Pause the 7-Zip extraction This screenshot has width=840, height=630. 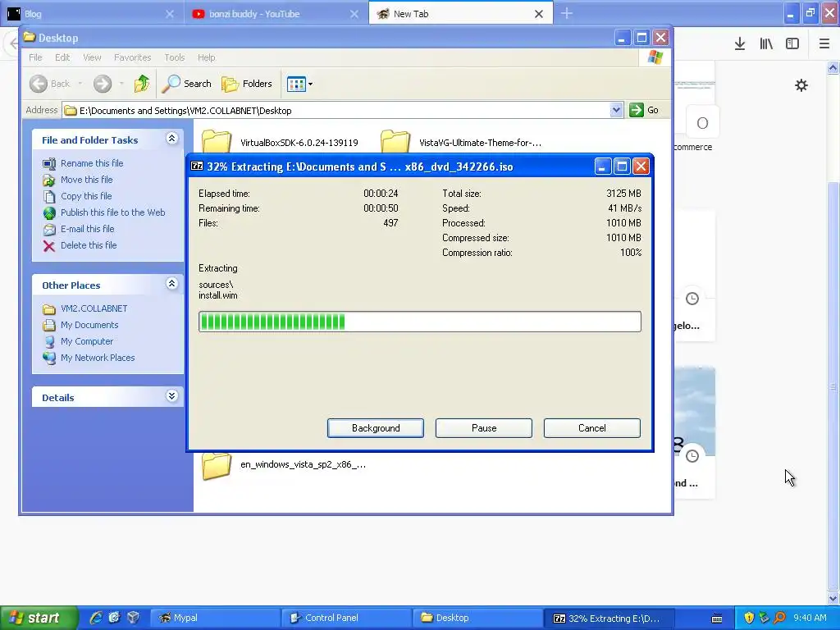[484, 428]
